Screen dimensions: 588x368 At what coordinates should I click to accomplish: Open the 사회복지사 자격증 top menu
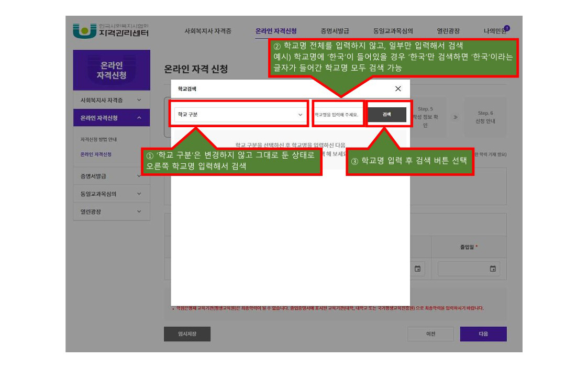pyautogui.click(x=208, y=31)
